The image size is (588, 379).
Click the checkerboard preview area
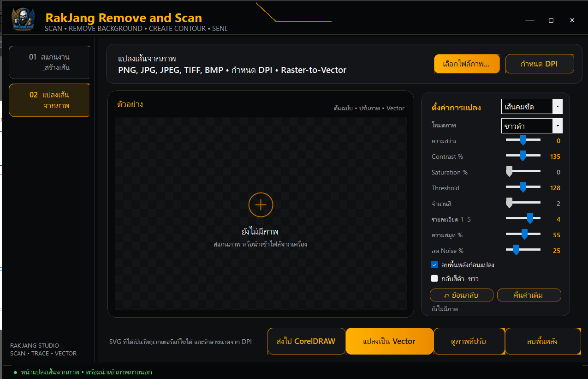pyautogui.click(x=261, y=213)
